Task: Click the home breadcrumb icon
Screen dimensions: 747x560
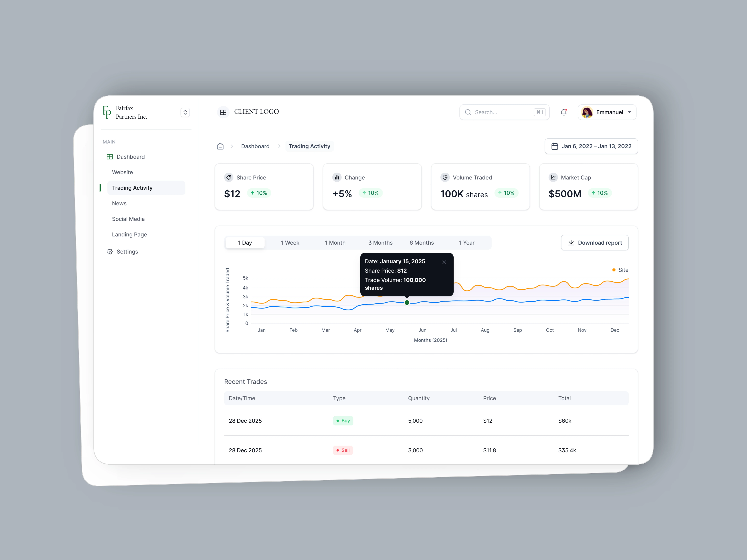Action: [220, 146]
